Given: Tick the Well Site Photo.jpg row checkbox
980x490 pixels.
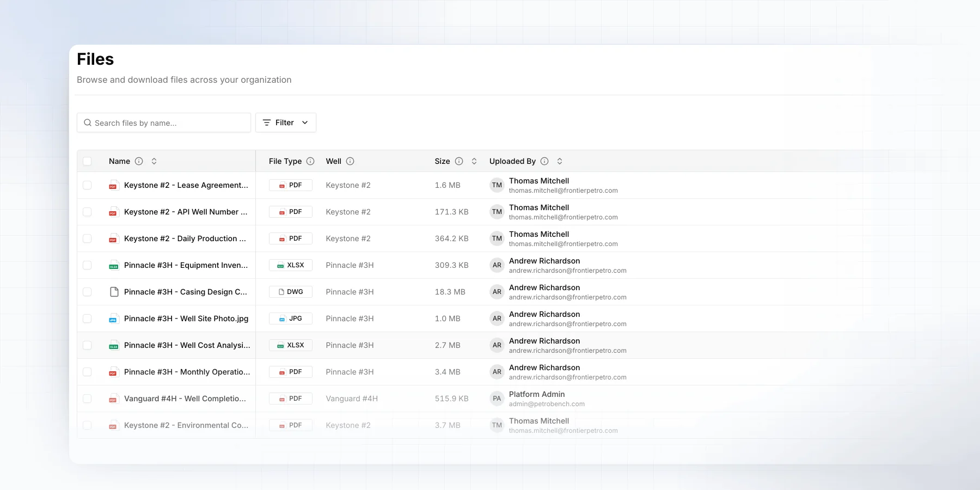Looking at the screenshot, I should [87, 318].
